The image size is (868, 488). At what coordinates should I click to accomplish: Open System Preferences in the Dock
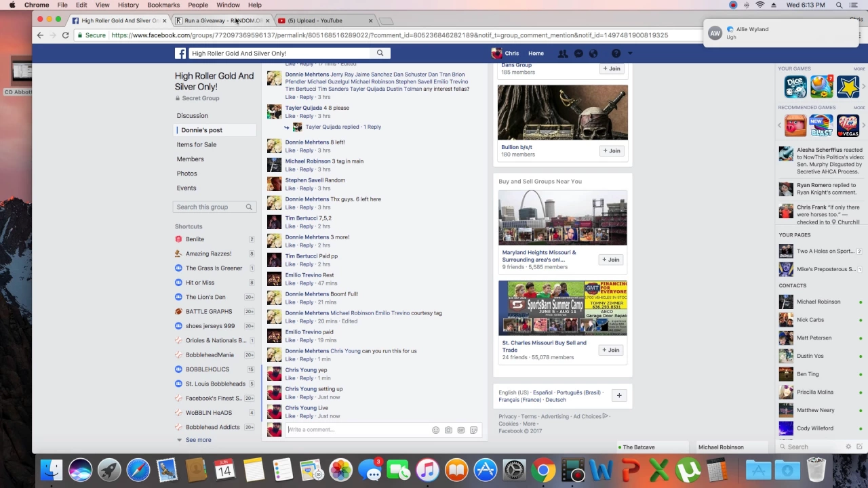pyautogui.click(x=514, y=470)
